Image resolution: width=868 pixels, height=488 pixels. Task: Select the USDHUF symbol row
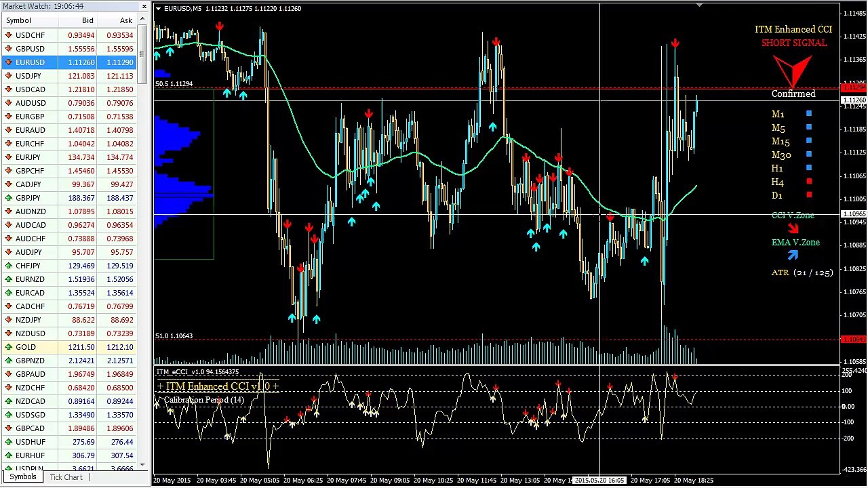68,442
